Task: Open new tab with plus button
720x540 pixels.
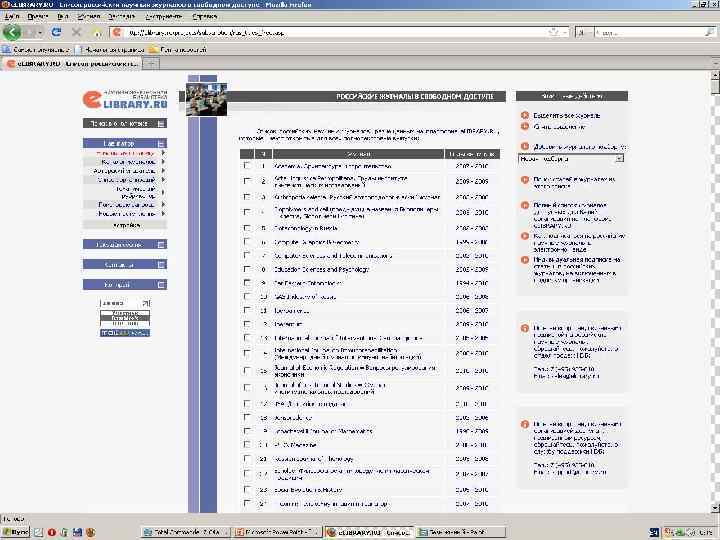Action: [150, 64]
